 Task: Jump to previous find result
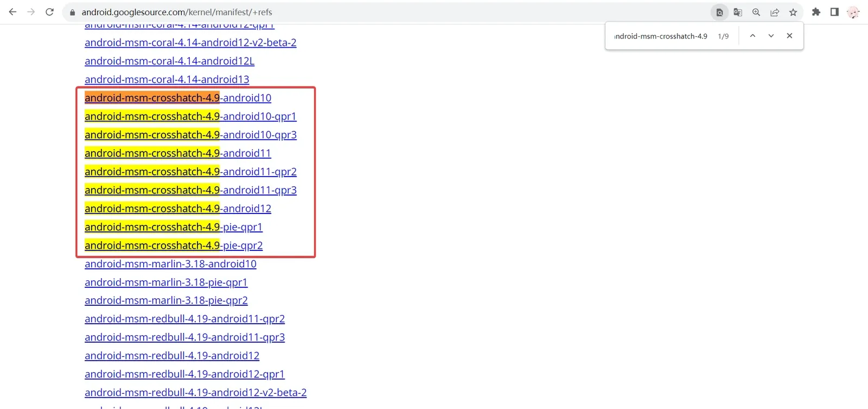[752, 36]
